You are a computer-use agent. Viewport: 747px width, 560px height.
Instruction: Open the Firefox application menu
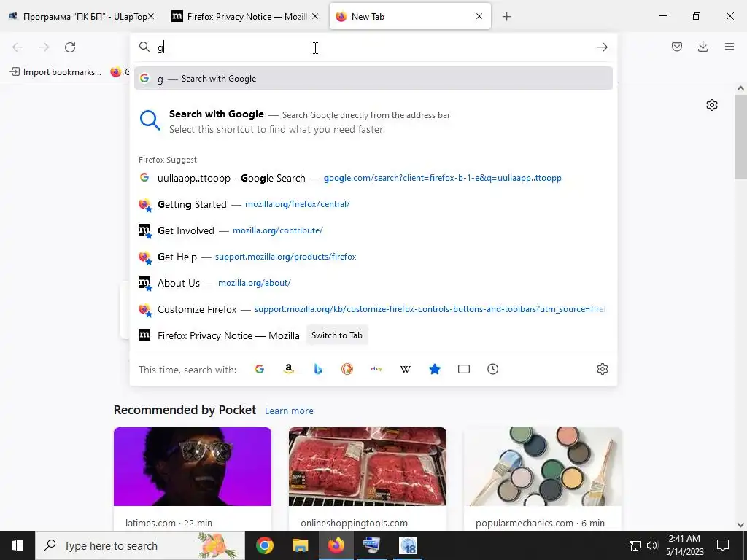[x=729, y=47]
